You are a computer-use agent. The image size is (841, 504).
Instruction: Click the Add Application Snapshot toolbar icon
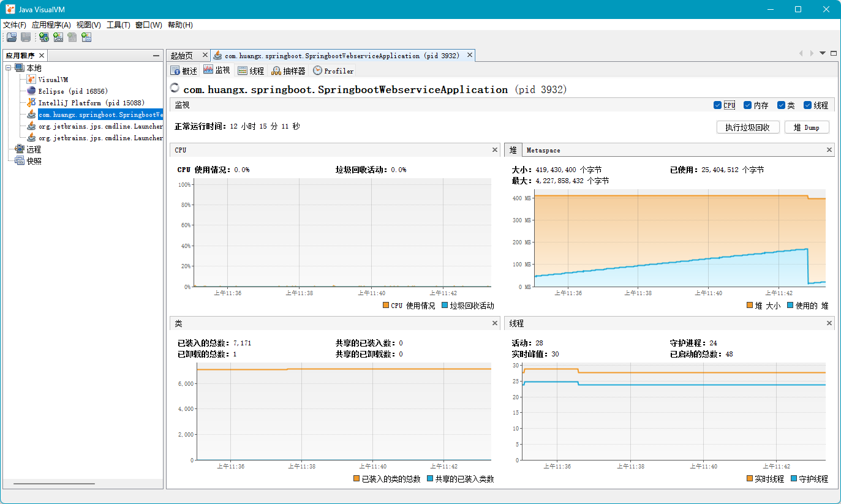coord(86,37)
